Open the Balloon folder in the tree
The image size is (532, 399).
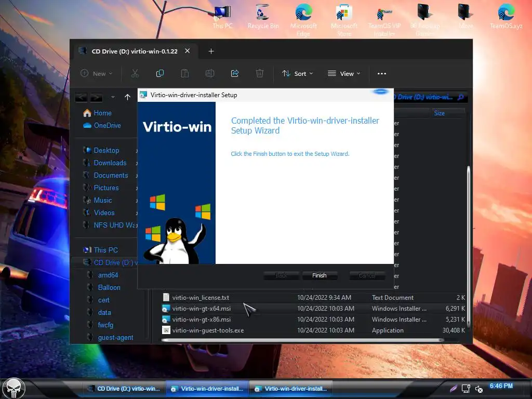coord(109,288)
